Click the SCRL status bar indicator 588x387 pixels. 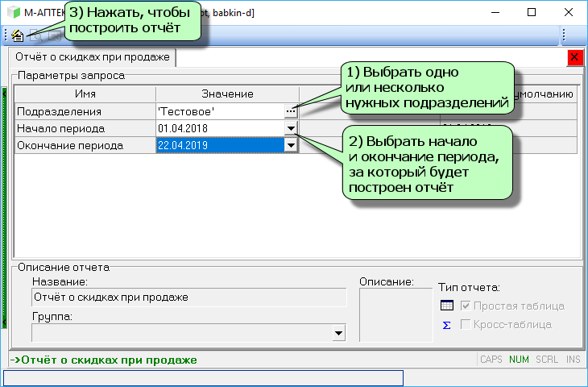click(547, 360)
